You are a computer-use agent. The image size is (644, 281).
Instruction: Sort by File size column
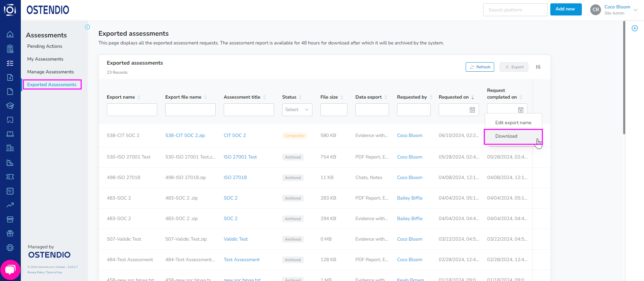click(342, 97)
